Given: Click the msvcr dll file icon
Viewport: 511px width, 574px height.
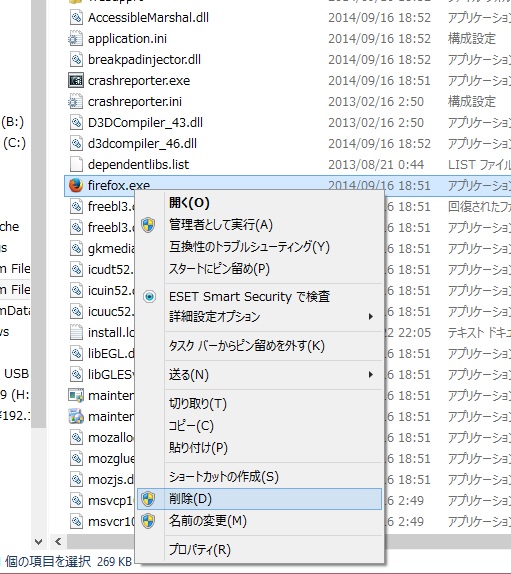Looking at the screenshot, I should [x=76, y=521].
